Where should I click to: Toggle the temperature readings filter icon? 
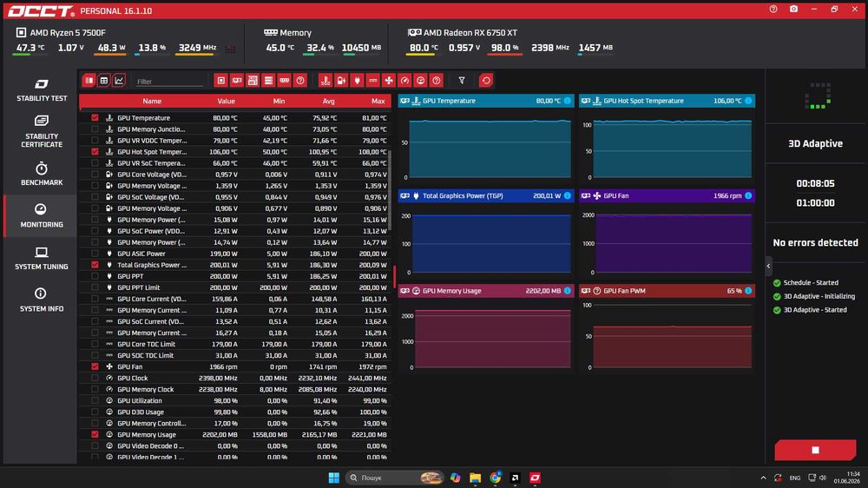pos(325,80)
